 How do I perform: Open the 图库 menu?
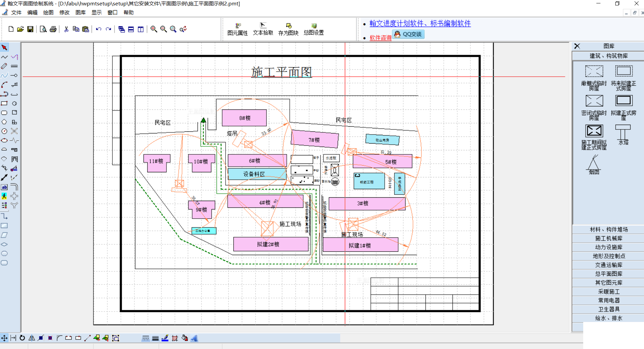coord(80,13)
